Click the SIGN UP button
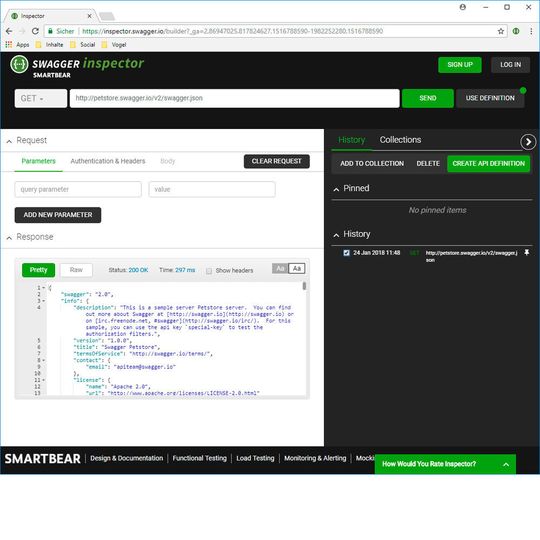This screenshot has width=540, height=540. click(x=460, y=65)
